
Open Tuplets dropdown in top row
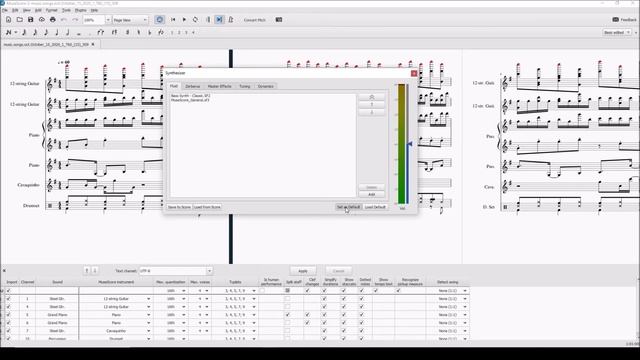254,291
